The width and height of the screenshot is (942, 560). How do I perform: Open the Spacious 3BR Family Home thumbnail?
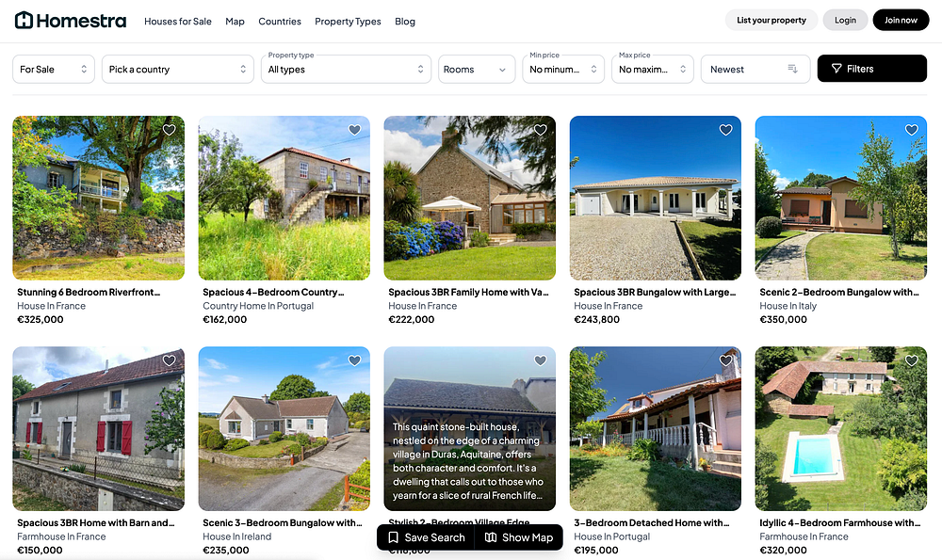pyautogui.click(x=470, y=198)
